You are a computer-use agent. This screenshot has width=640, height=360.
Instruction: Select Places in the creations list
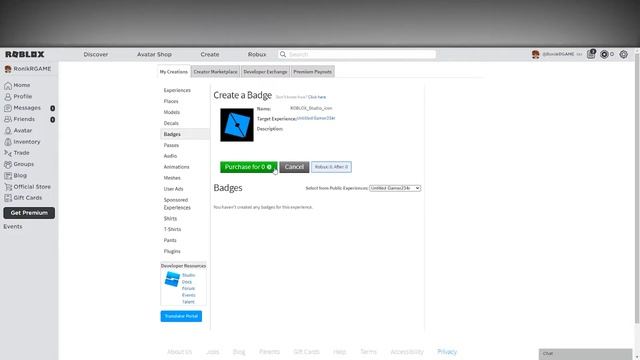click(171, 101)
